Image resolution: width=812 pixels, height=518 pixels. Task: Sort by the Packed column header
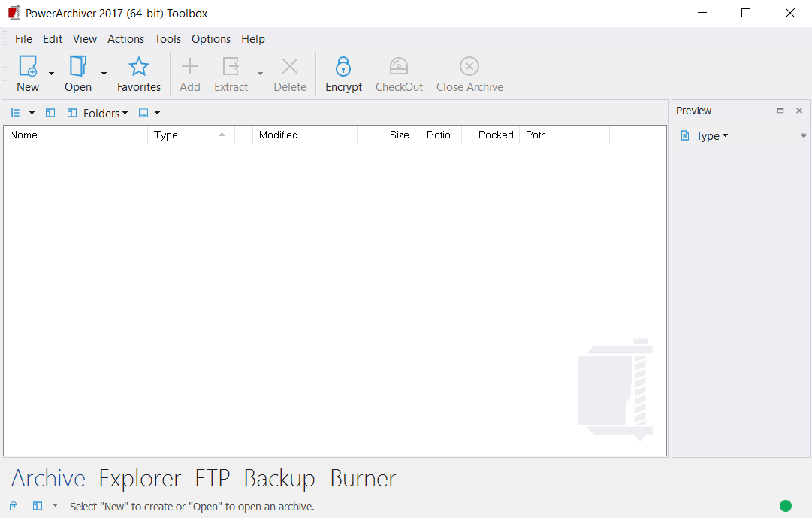pyautogui.click(x=491, y=135)
